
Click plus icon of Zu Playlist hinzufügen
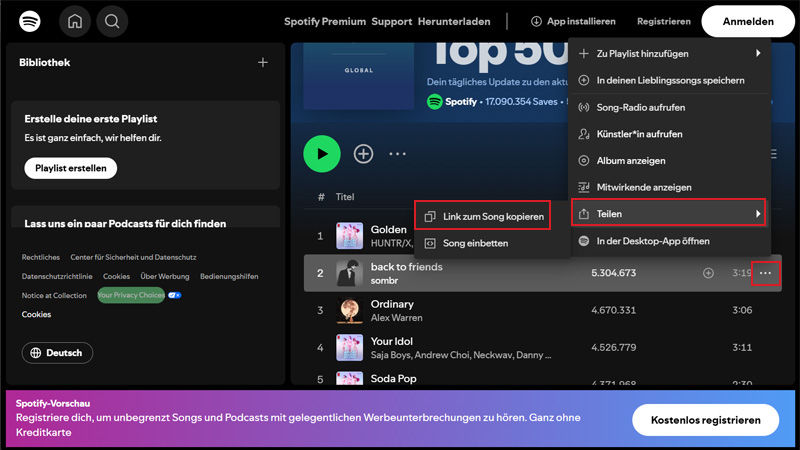(x=584, y=54)
